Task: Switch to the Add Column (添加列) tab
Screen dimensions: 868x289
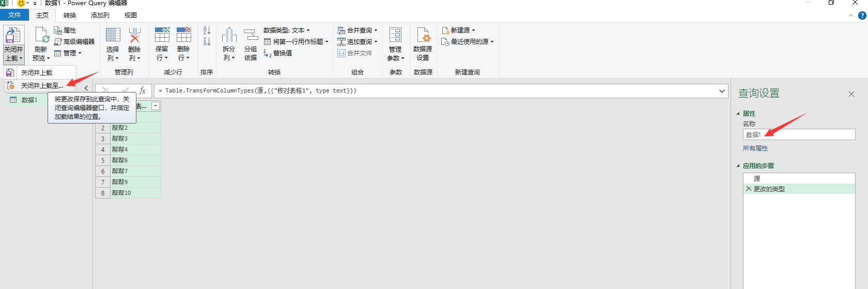Action: click(x=100, y=16)
